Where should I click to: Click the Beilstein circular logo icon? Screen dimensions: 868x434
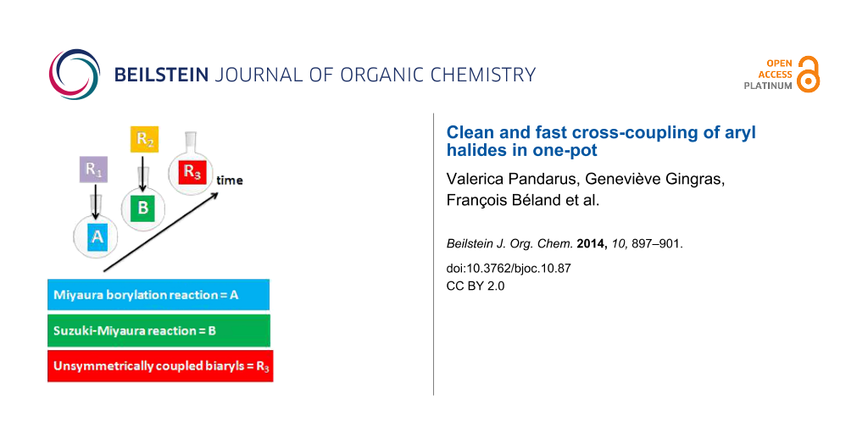(75, 75)
